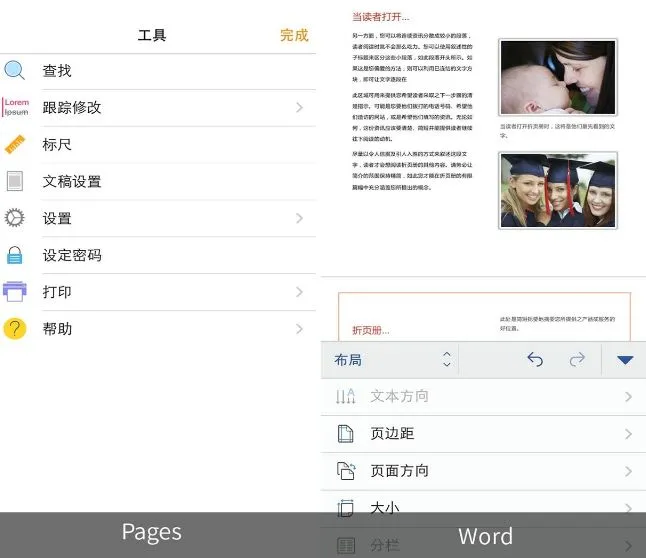This screenshot has width=646, height=558.
Task: Tap the 工具 panel title
Action: [x=152, y=35]
